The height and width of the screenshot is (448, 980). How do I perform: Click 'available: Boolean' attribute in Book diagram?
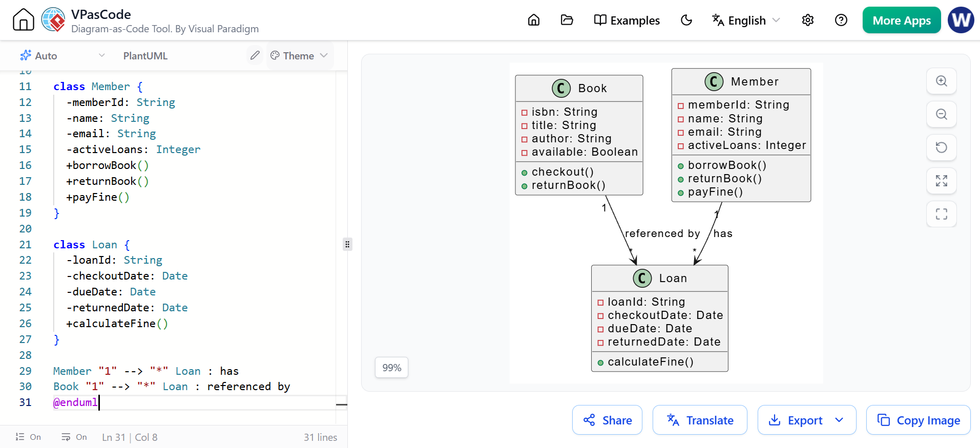(x=585, y=152)
